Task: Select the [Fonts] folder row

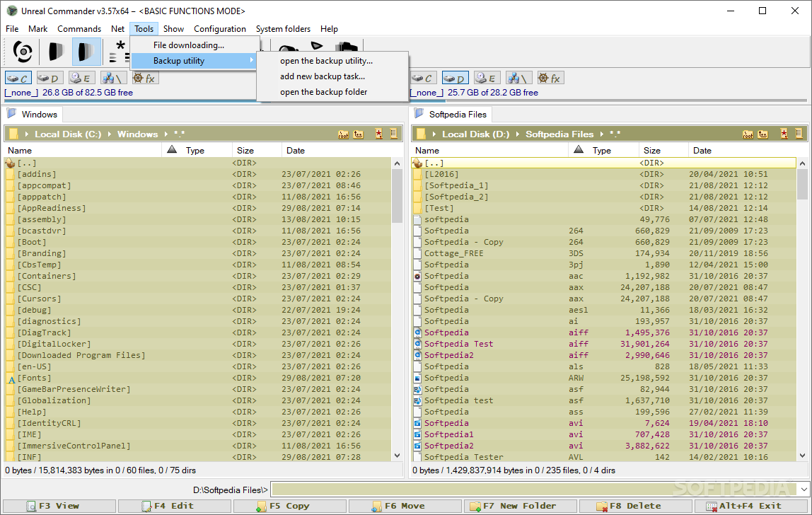Action: (198, 378)
